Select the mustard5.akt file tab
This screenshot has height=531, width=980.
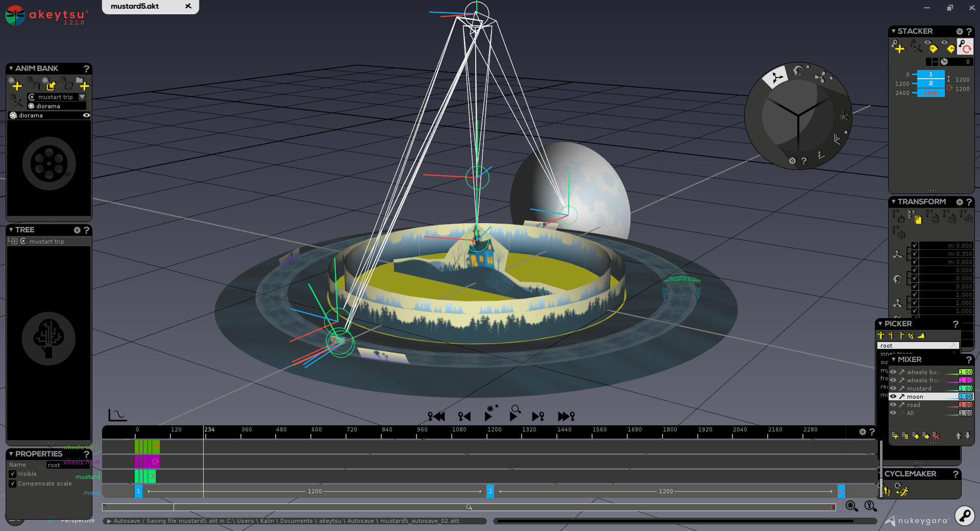tap(135, 6)
